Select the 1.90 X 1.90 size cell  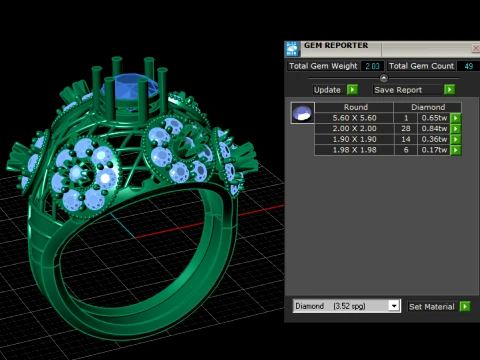click(x=354, y=139)
